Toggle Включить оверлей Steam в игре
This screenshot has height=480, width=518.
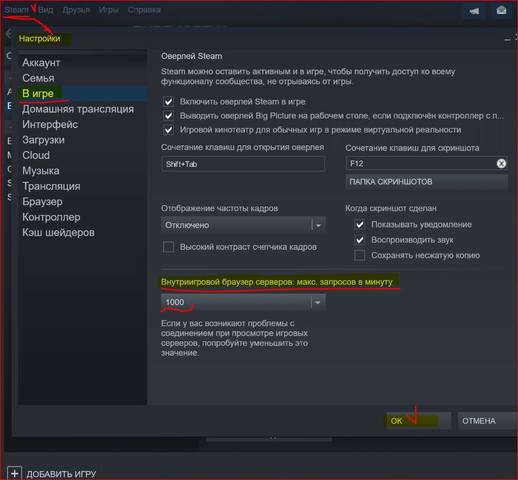pos(168,102)
